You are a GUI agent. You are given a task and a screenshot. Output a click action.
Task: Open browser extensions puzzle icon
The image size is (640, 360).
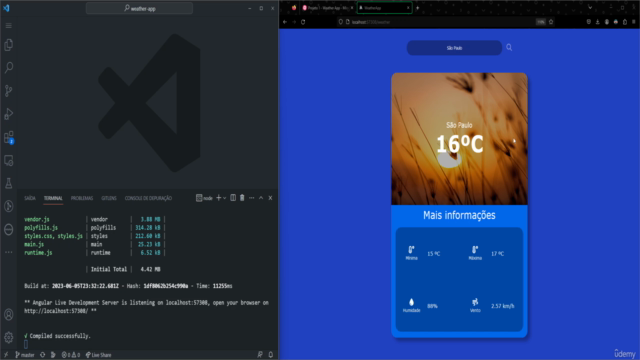[x=625, y=22]
